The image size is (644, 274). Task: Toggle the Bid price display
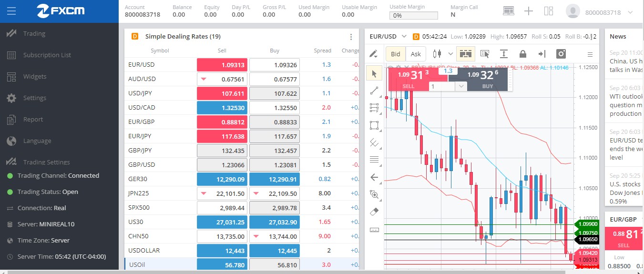(x=396, y=54)
